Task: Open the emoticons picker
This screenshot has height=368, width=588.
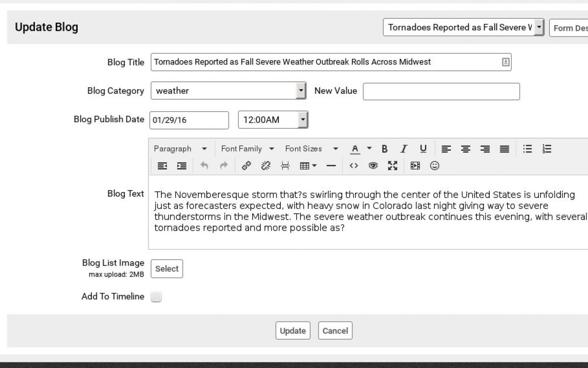Action: pos(435,166)
